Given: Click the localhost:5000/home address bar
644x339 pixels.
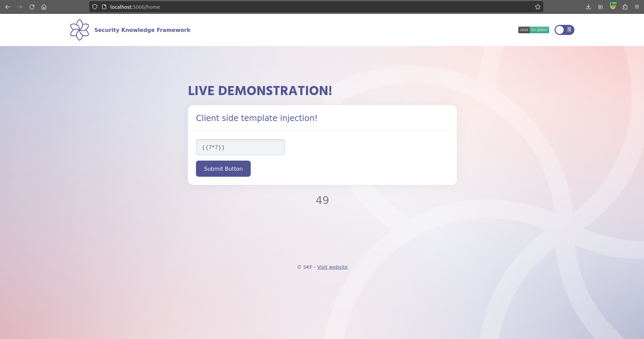Looking at the screenshot, I should 316,7.
